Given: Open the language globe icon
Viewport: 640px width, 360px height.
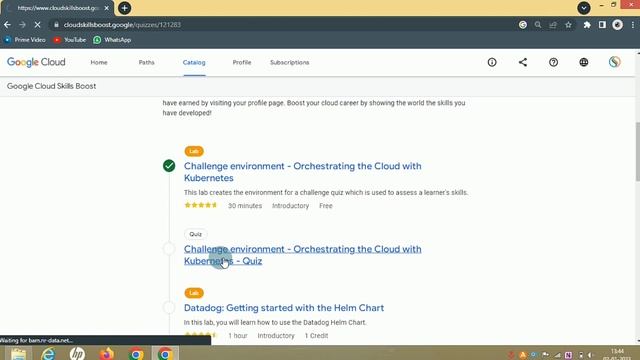Looking at the screenshot, I should [x=584, y=62].
